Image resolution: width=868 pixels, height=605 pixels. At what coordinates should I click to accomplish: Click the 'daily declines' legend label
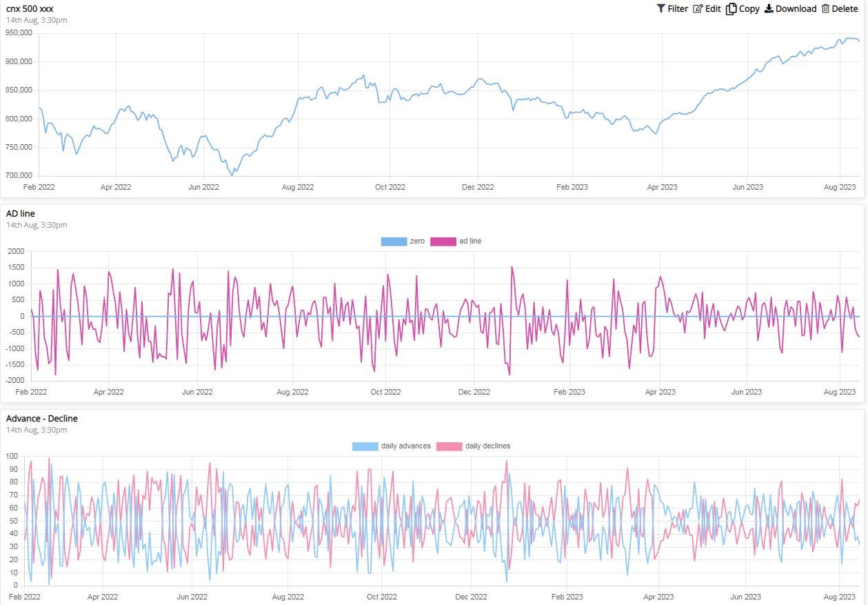click(488, 446)
